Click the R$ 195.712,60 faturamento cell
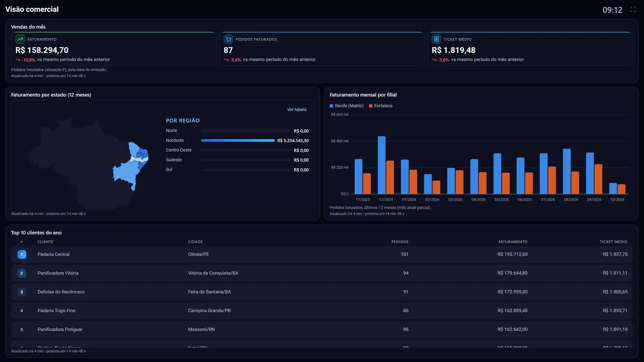 512,254
